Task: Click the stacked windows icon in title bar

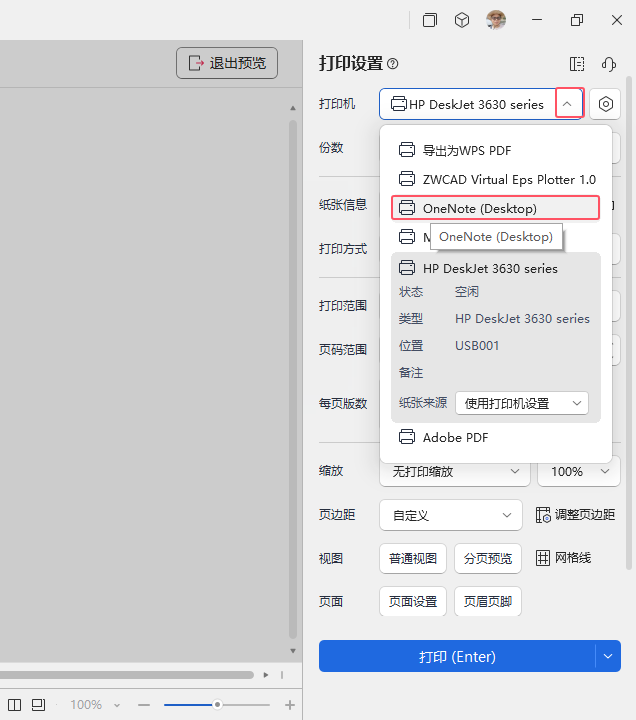Action: point(430,20)
